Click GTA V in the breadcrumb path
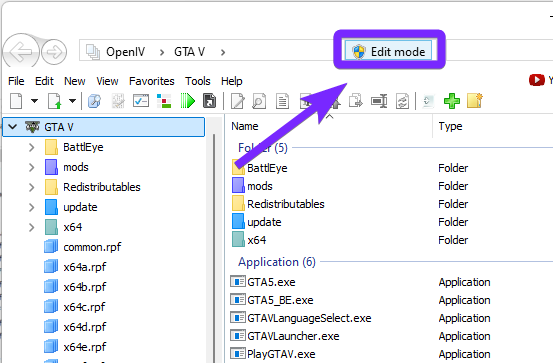 coord(189,52)
